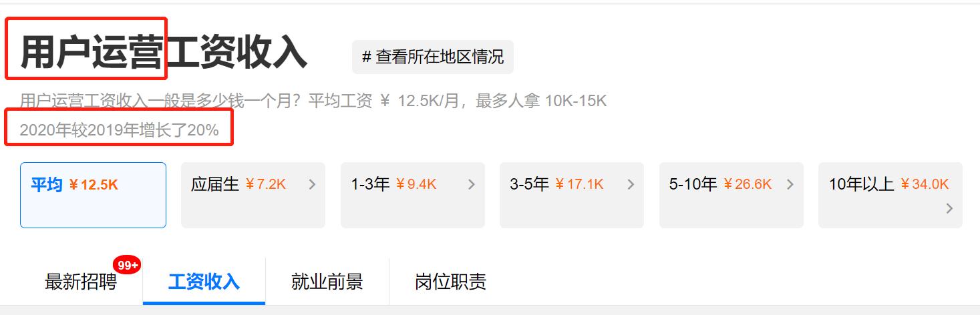980x315 pixels.
Task: Click the chevron arrow on 应届生 card
Action: click(312, 185)
